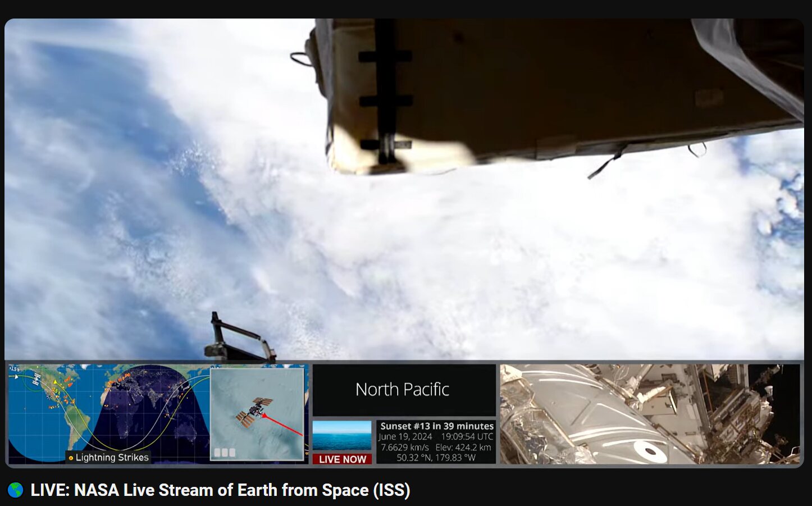Click the globe emoji beside video title
This screenshot has width=812, height=506.
click(x=15, y=490)
